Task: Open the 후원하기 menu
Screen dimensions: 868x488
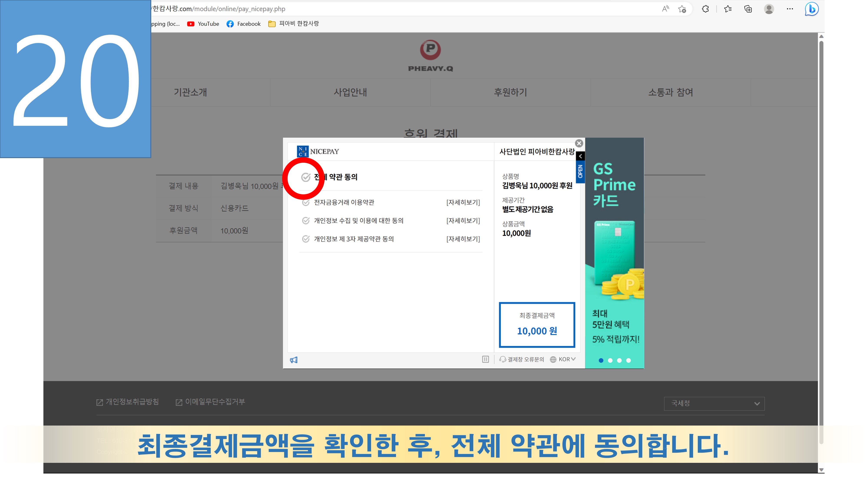Action: coord(510,92)
